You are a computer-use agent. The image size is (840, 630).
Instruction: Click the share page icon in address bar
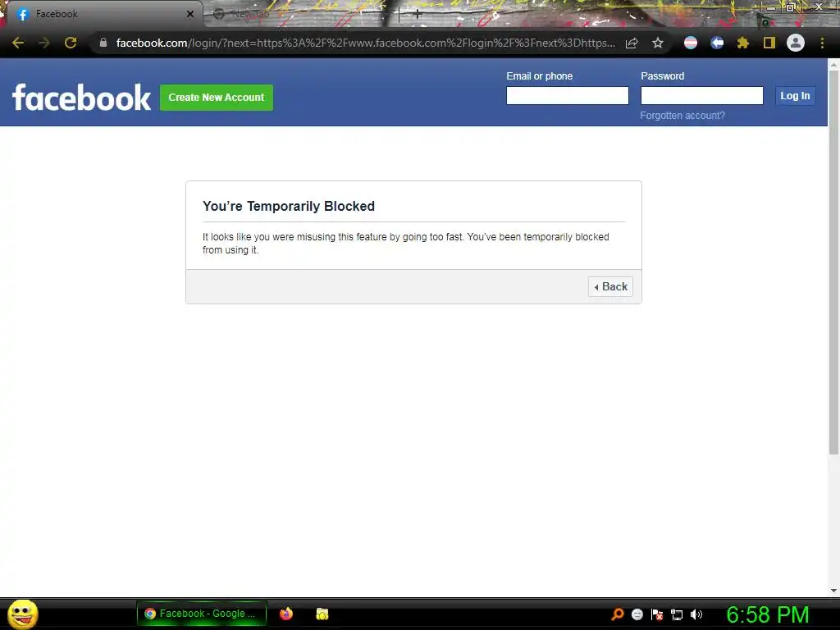[632, 43]
